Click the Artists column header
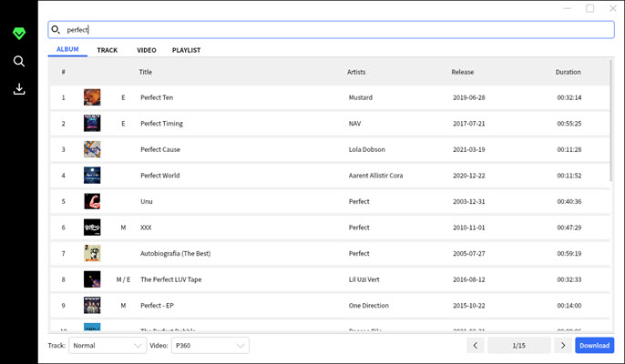Viewport: 625px width, 364px height. tap(356, 72)
